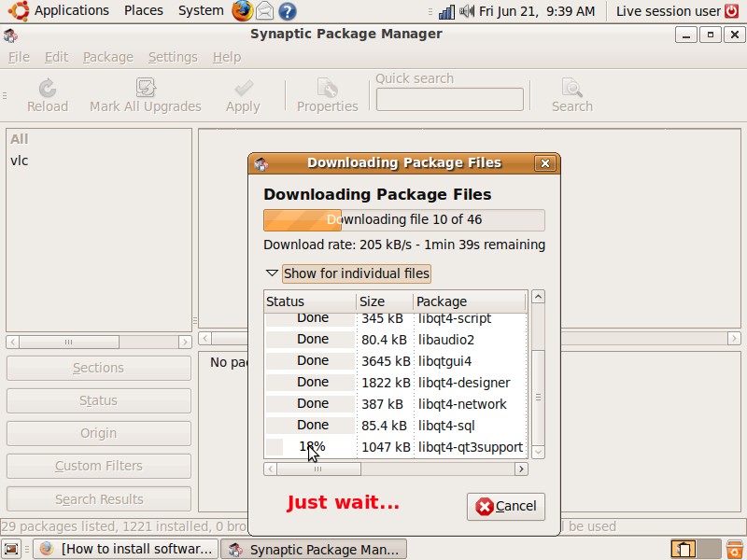Click the Mark All Upgrades icon
This screenshot has height=560, width=747.
146,88
